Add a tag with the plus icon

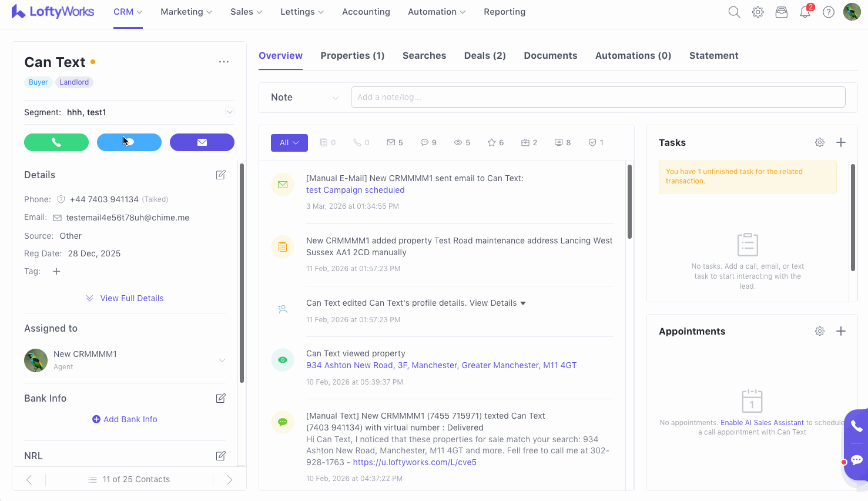[x=56, y=271]
